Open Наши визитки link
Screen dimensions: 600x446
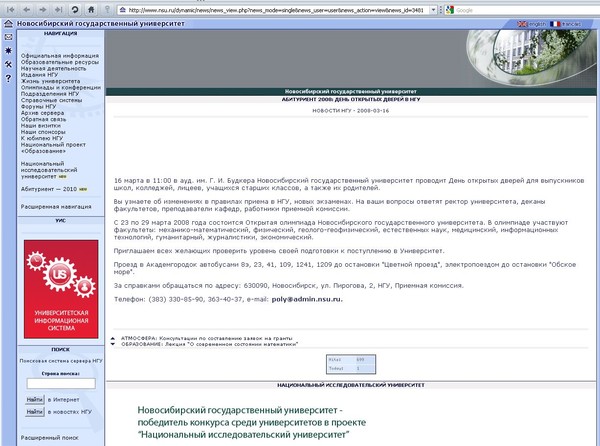pos(41,125)
